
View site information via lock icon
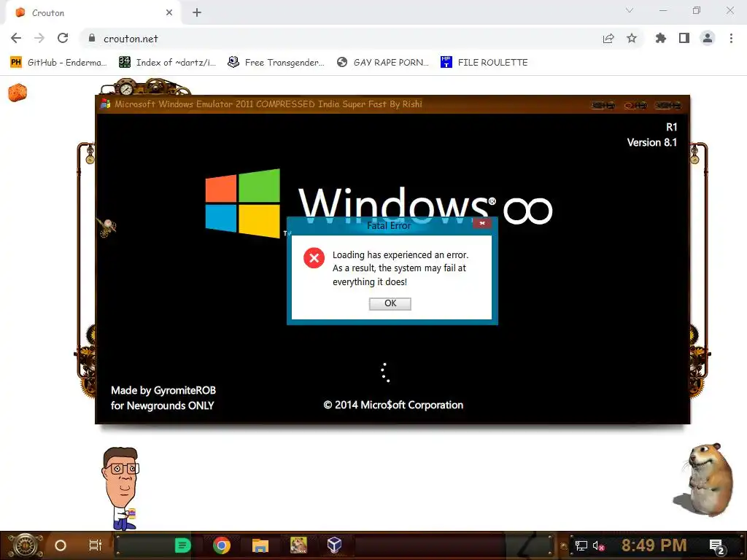point(92,38)
